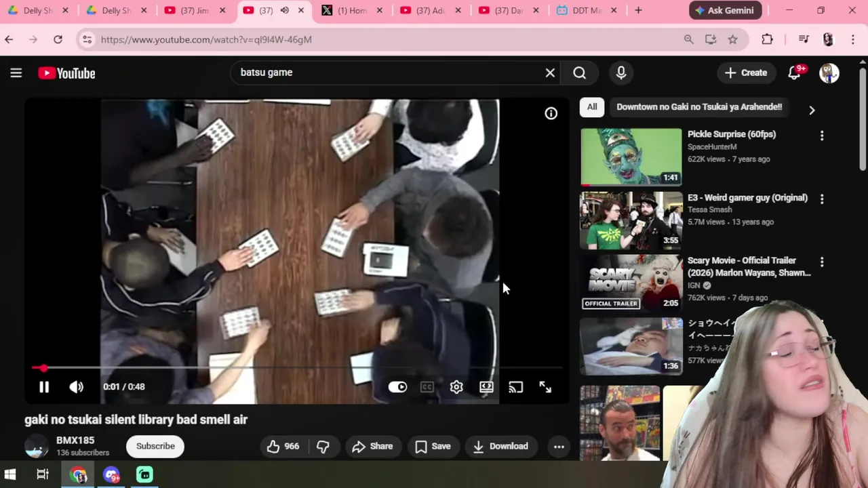Select the All filter chip
Screen dimensions: 868x488
pos(592,107)
